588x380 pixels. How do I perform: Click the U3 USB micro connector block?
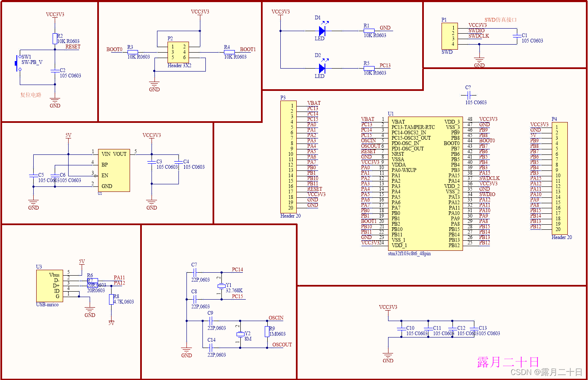[50, 286]
